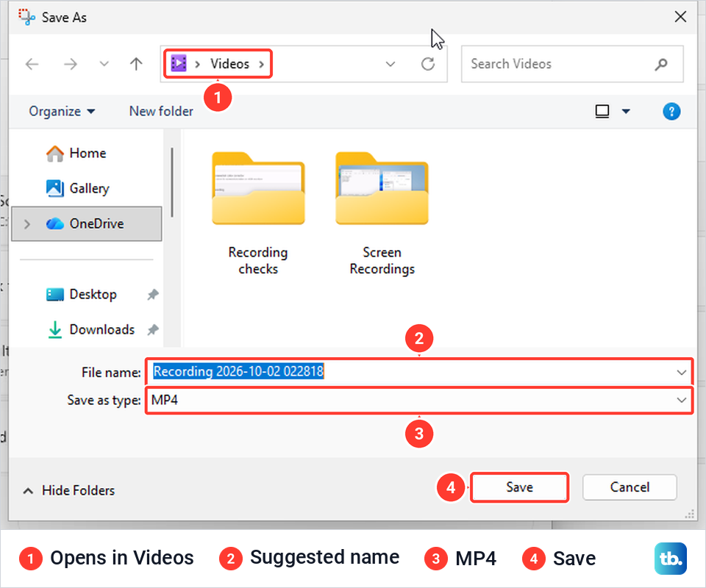
Task: Click the Snipping Tool icon in title bar
Action: tap(26, 17)
